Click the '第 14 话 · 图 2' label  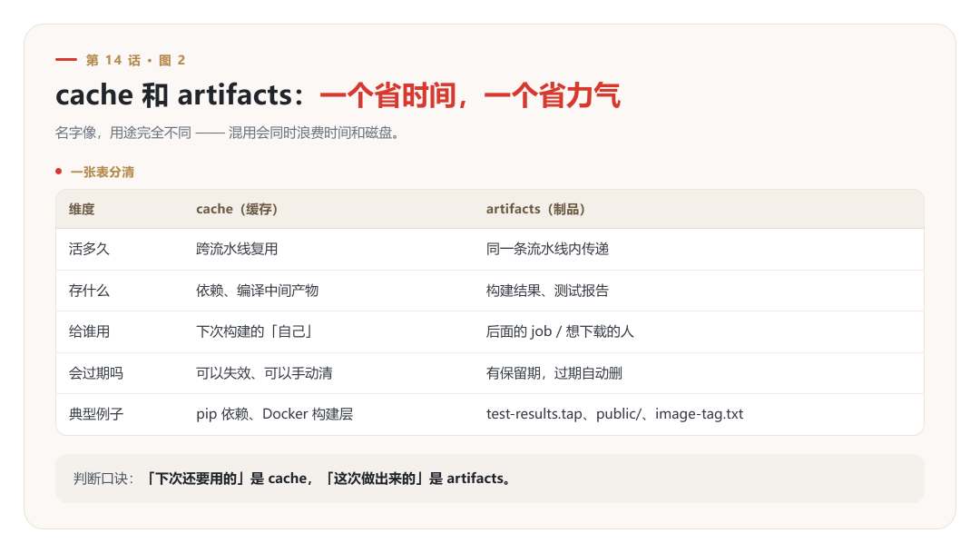[135, 60]
